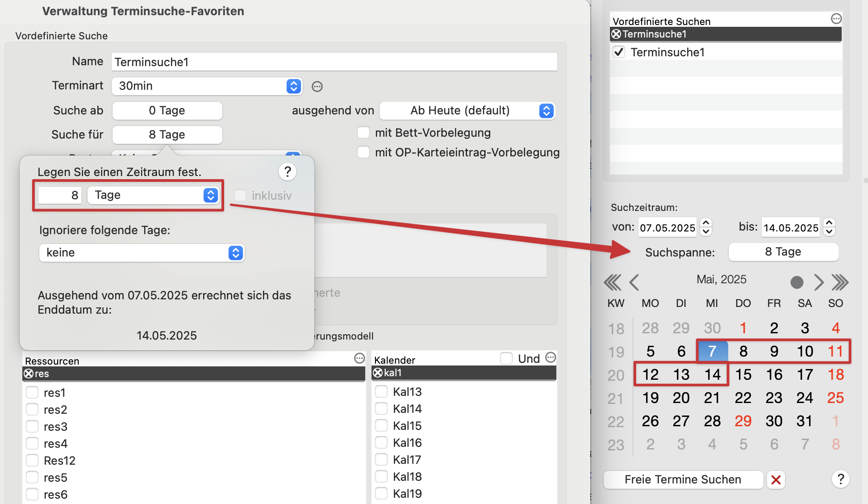Clear the Terminsuche1 filter with its X icon
This screenshot has width=868, height=504.
[617, 34]
